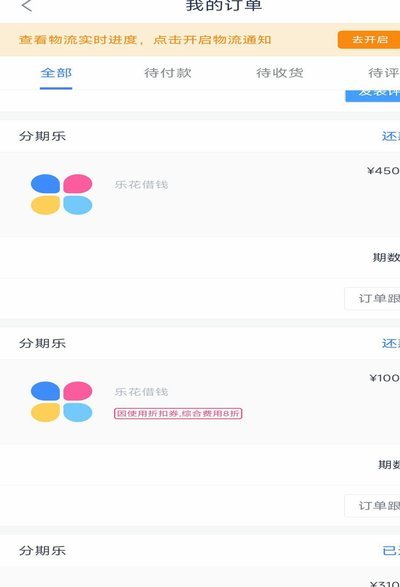
Task: Switch to the 待付款 tab
Action: pyautogui.click(x=168, y=73)
